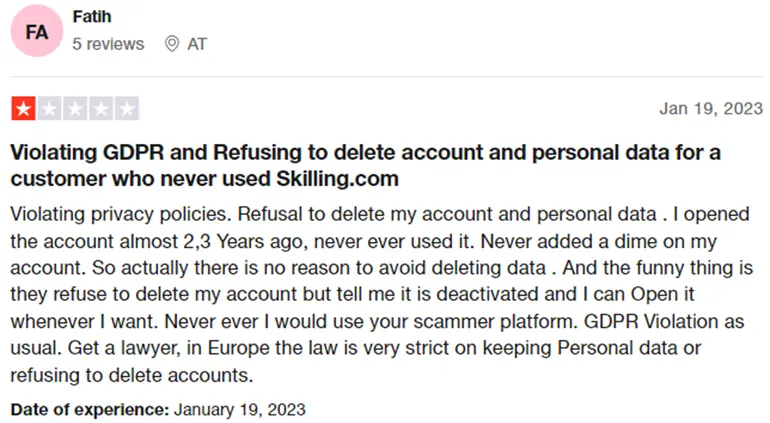Click the third grey rating star

point(75,109)
